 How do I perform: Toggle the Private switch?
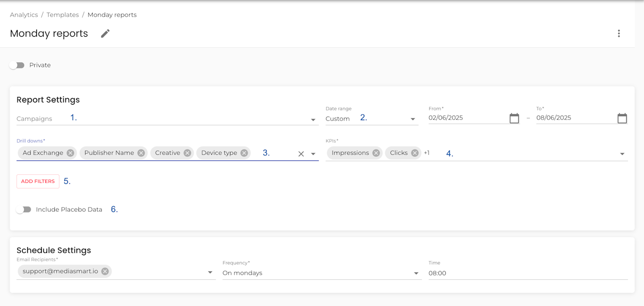click(x=17, y=65)
